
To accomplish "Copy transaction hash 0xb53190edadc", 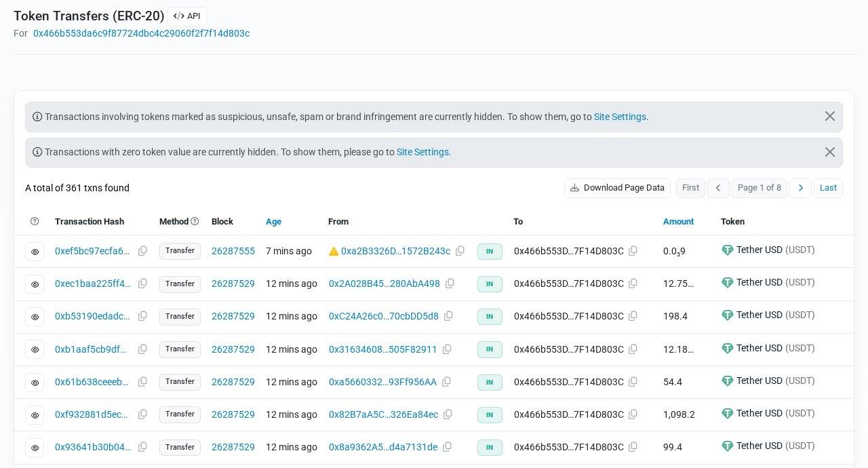I will coord(142,316).
